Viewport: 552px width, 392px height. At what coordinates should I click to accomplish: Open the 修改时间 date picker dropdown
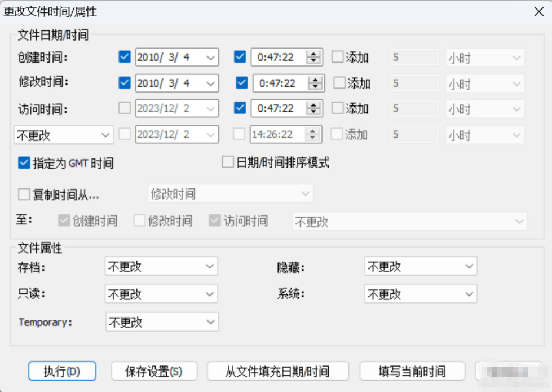pyautogui.click(x=210, y=83)
